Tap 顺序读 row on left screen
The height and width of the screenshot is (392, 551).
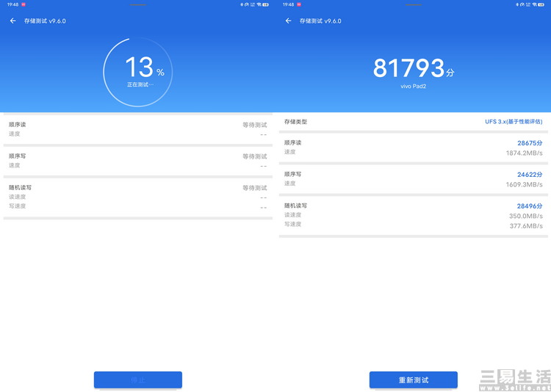point(138,129)
